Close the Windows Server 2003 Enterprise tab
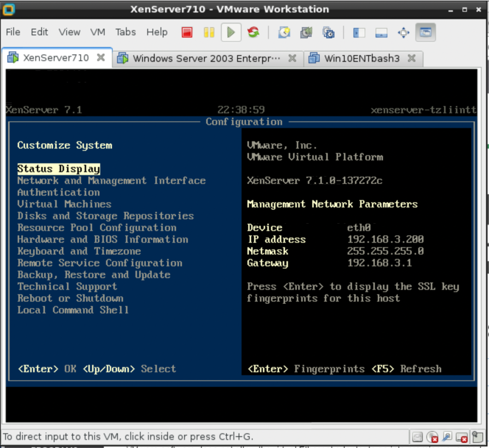The image size is (489, 448). pos(292,58)
